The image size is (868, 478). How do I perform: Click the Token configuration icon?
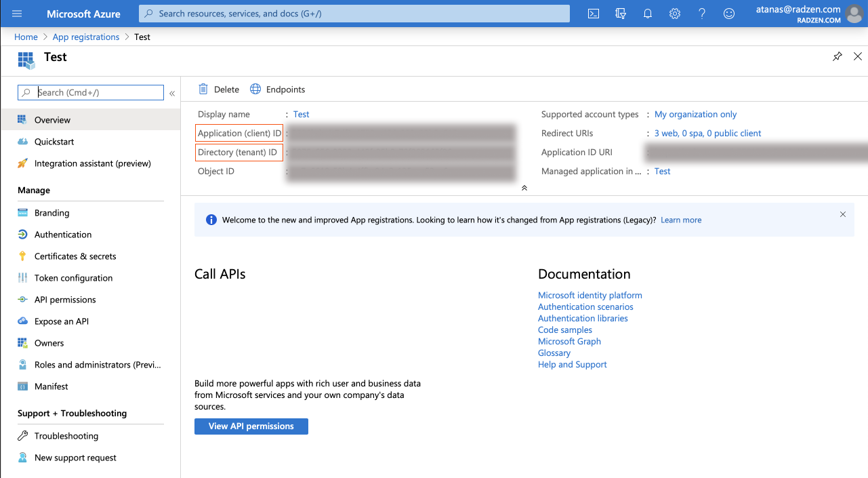pyautogui.click(x=22, y=278)
